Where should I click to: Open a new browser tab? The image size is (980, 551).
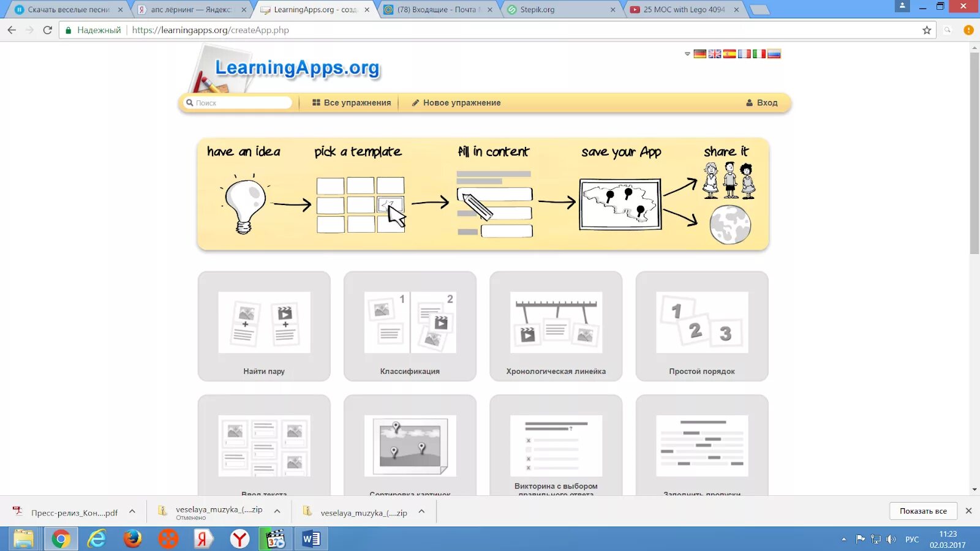(x=759, y=10)
